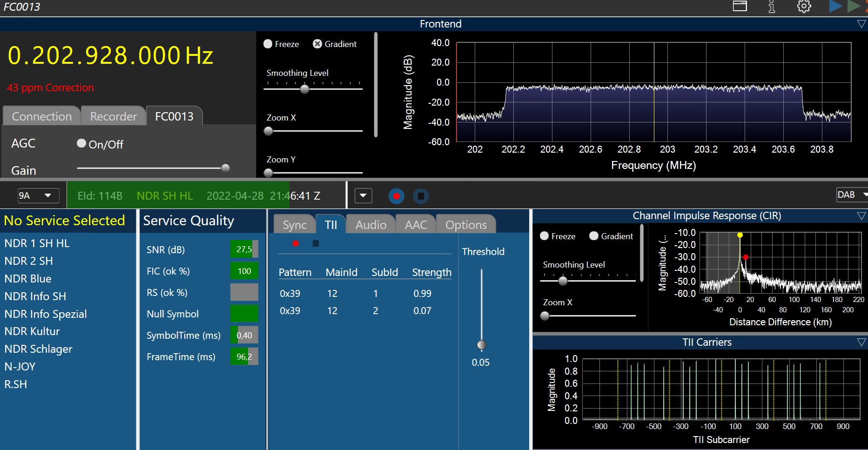Open the settings gear icon

(x=804, y=7)
